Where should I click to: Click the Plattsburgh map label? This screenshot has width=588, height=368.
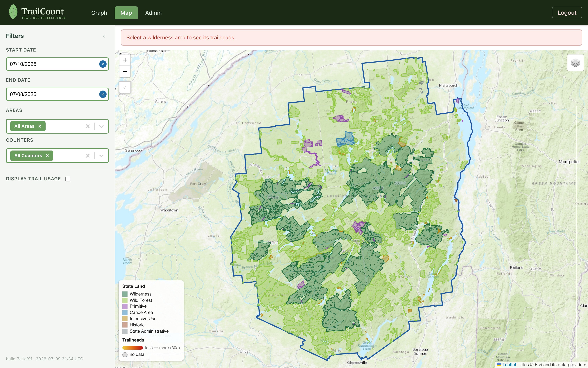pyautogui.click(x=449, y=85)
